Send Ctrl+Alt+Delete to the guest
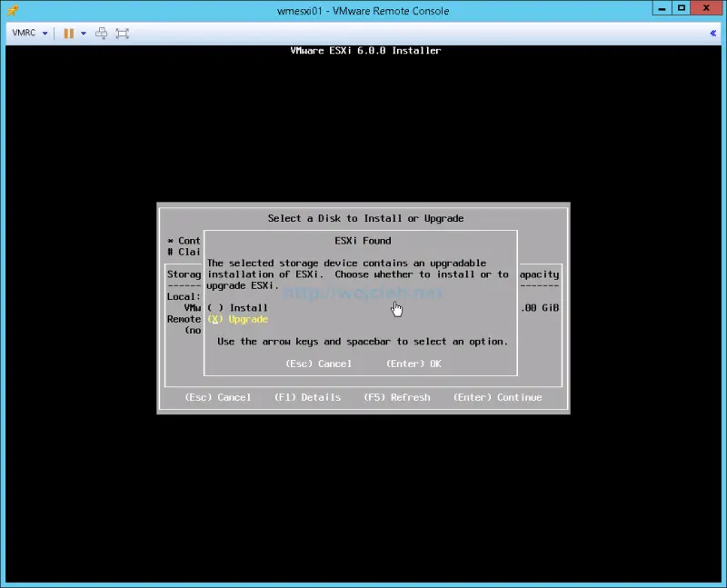The image size is (727, 588). (100, 33)
